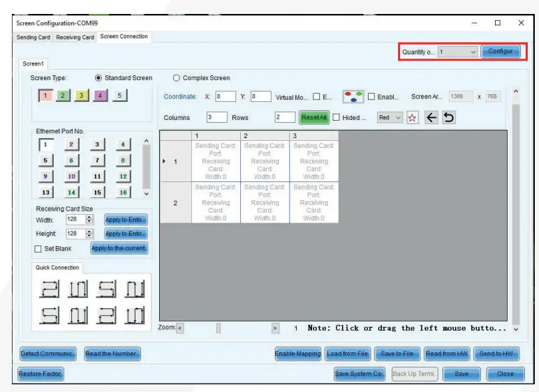Image resolution: width=539 pixels, height=392 pixels.
Task: Select sending card number 4 purple square
Action: [100, 96]
